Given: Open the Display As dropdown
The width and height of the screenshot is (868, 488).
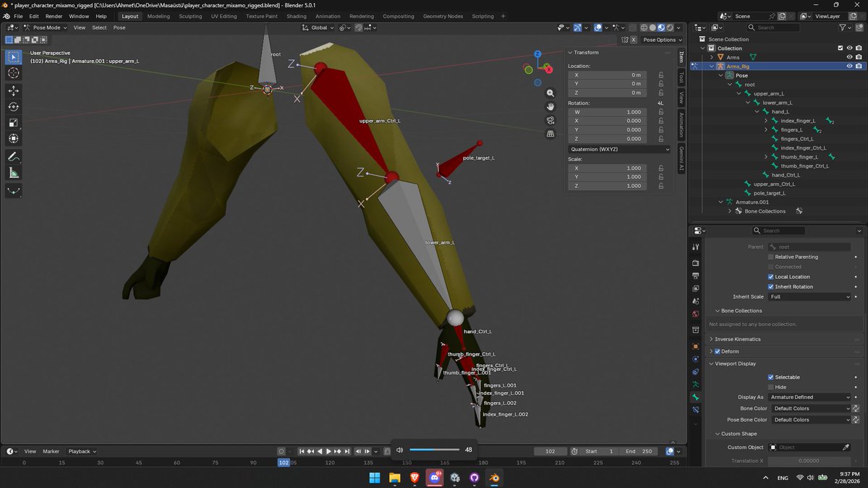Looking at the screenshot, I should (810, 397).
